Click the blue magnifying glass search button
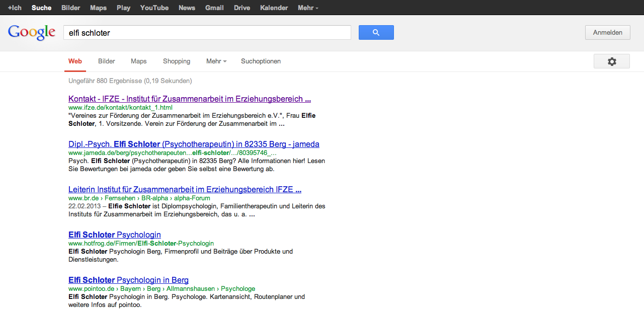This screenshot has width=644, height=309. (x=376, y=33)
